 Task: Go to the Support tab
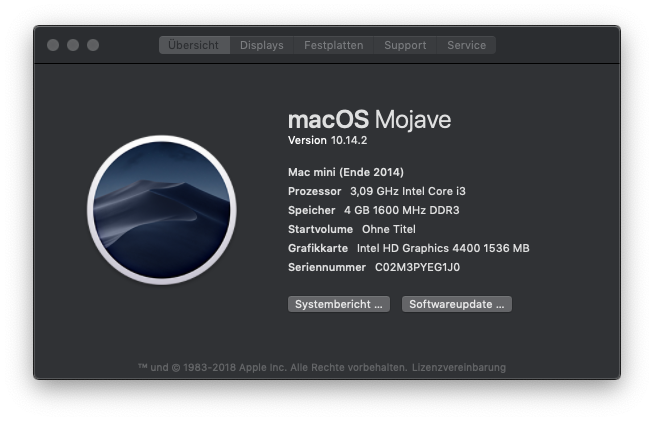click(405, 45)
